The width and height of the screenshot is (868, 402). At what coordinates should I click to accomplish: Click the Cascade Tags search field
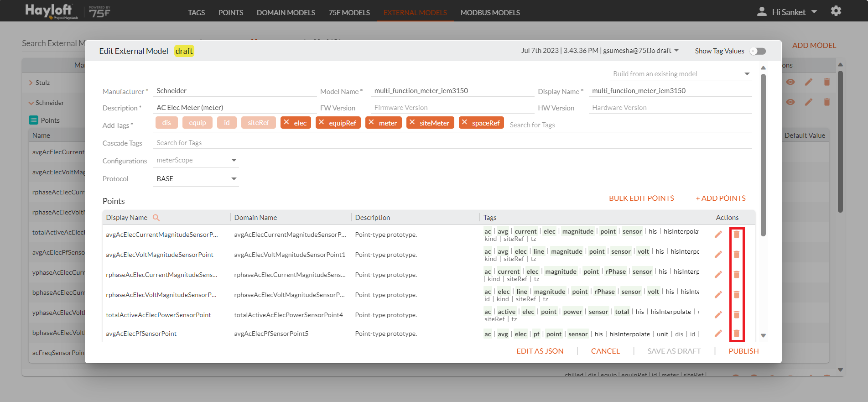click(452, 143)
